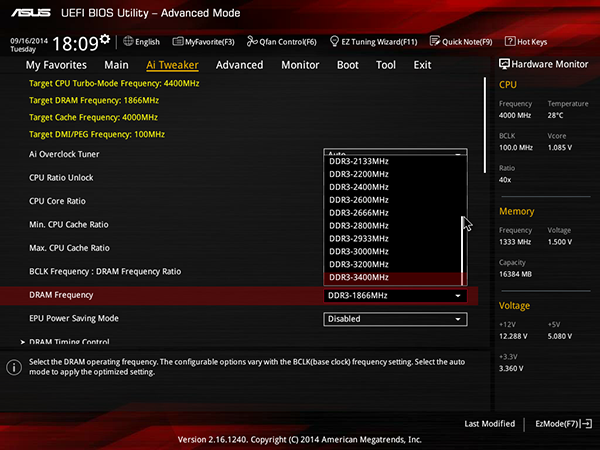
Task: Pick DDR3-2666MHz in the dropdown
Action: point(393,213)
